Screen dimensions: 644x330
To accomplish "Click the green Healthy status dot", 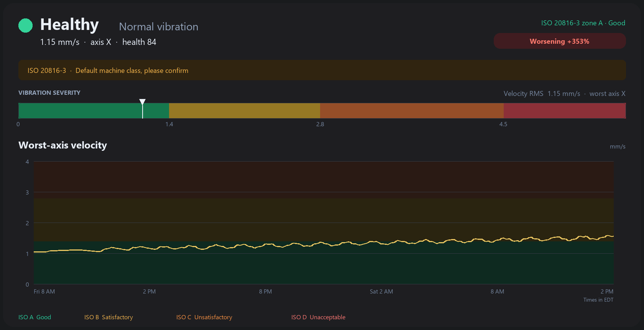I will coord(26,26).
